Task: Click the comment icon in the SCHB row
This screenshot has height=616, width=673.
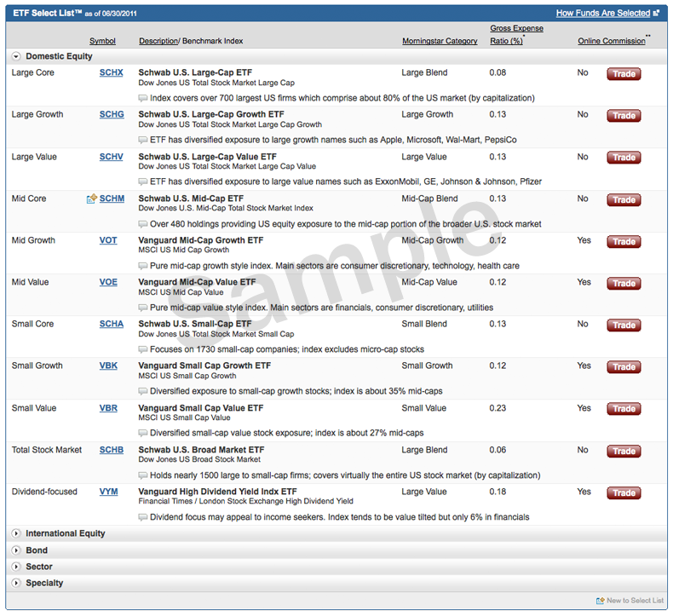Action: [x=143, y=475]
